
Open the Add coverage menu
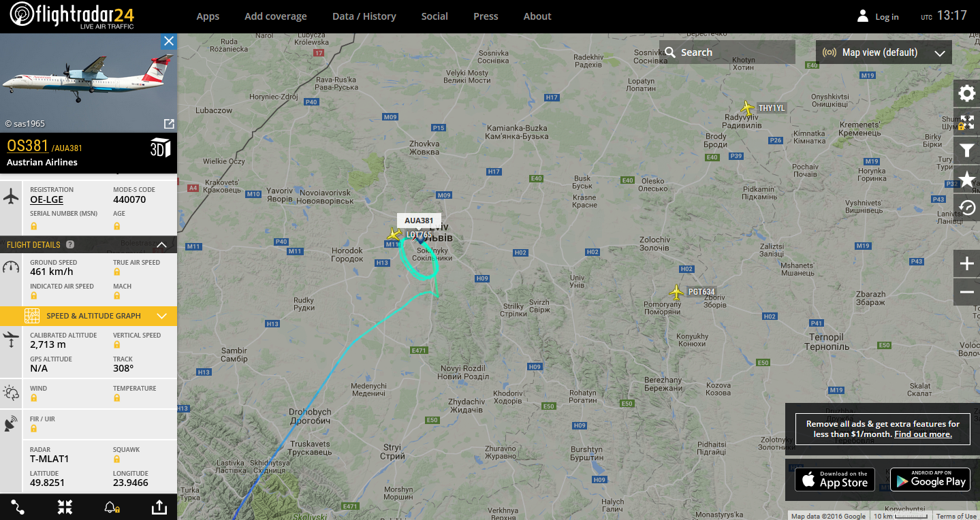(x=276, y=16)
